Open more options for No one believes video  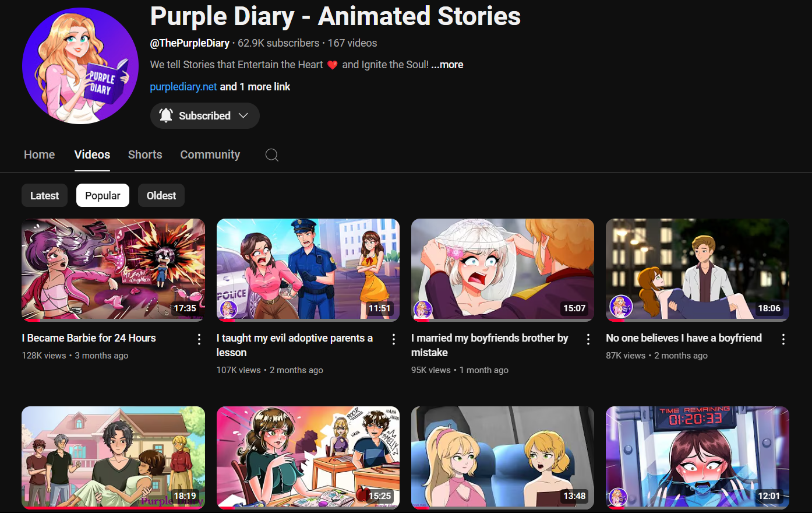click(x=783, y=339)
